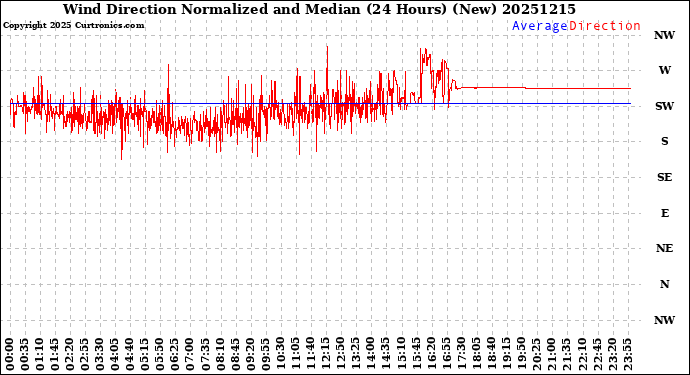This screenshot has height=375, width=690.
Task: Click the '11:40' time axis label
Action: click(311, 355)
